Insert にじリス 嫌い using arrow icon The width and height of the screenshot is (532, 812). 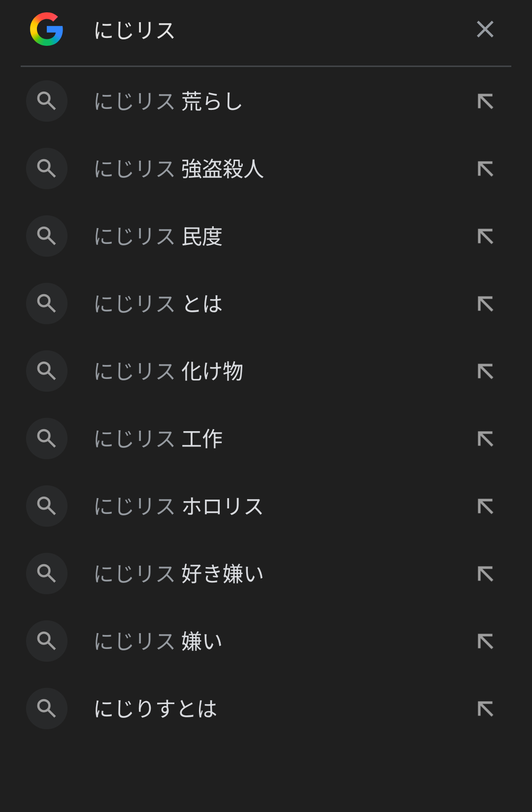pyautogui.click(x=485, y=642)
